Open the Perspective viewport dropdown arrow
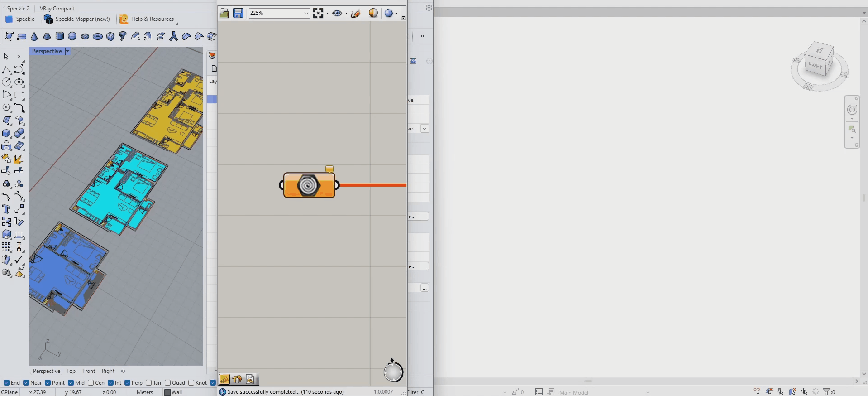 pos(67,51)
